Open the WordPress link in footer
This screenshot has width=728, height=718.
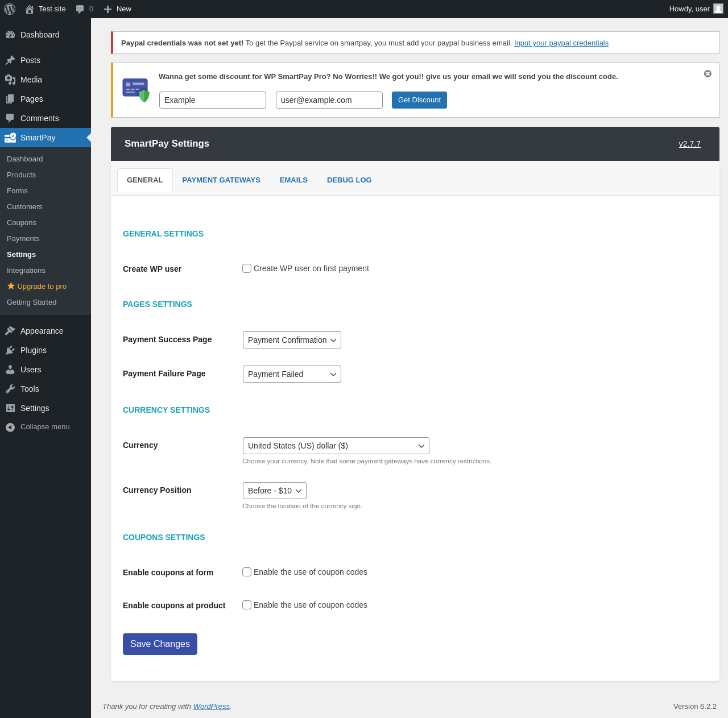[x=212, y=707]
